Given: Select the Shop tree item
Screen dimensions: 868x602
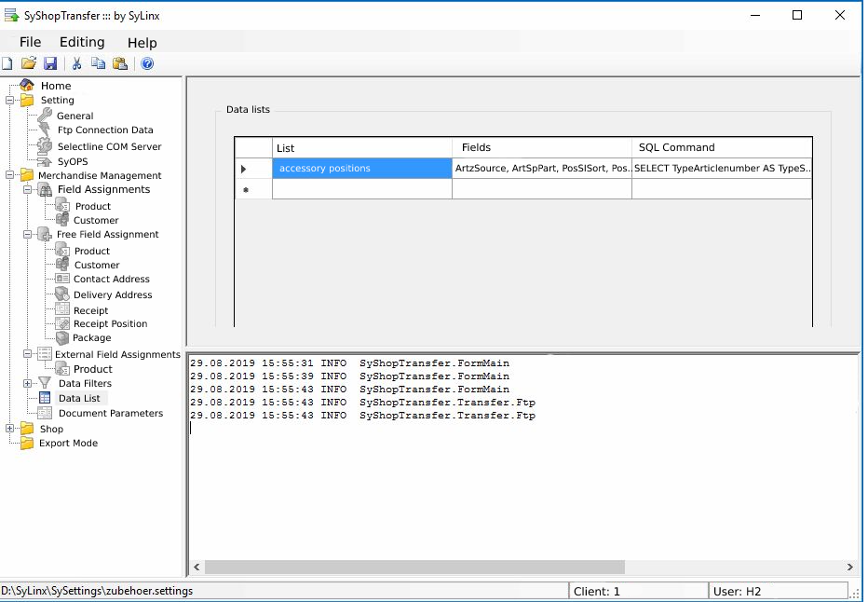Looking at the screenshot, I should click(51, 429).
